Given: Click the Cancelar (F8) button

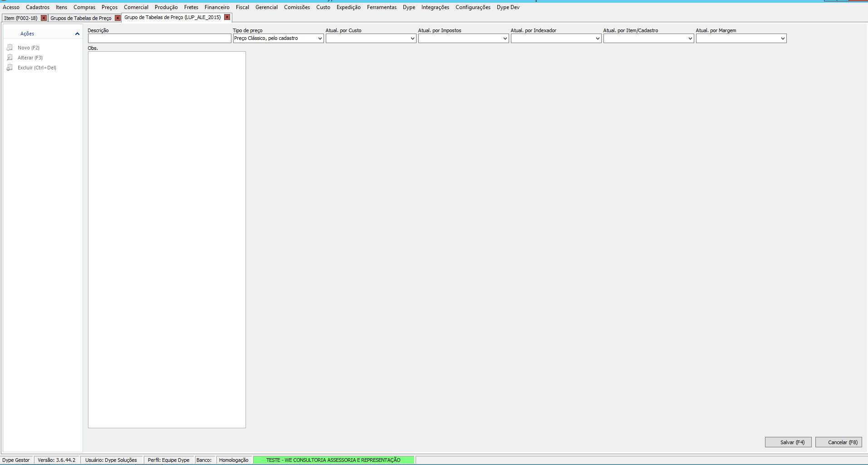Looking at the screenshot, I should (839, 442).
